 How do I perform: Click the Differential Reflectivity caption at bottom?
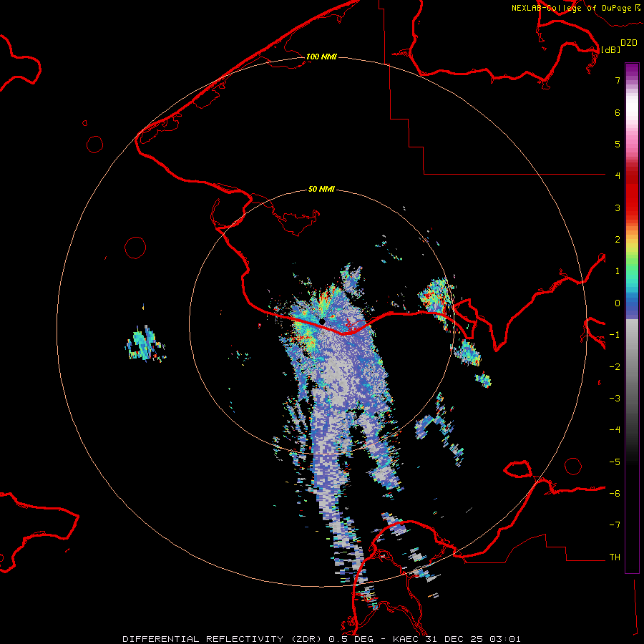click(321, 639)
